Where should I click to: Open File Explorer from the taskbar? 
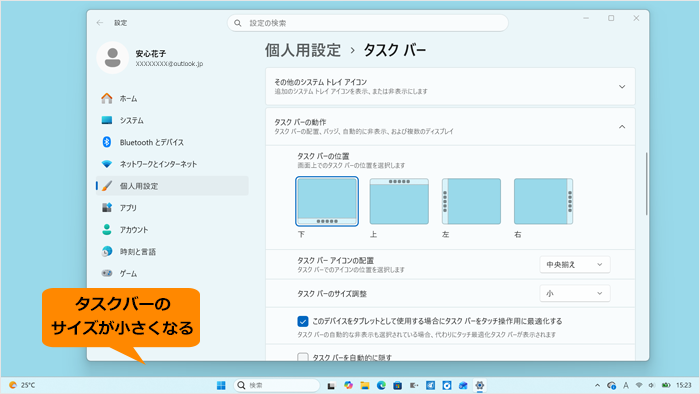point(365,386)
